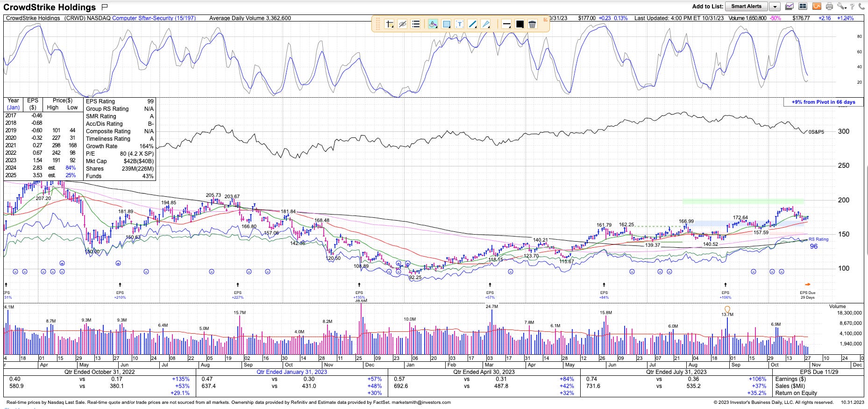The height and width of the screenshot is (409, 868).
Task: Select the crosshair note annotation tool
Action: click(389, 24)
